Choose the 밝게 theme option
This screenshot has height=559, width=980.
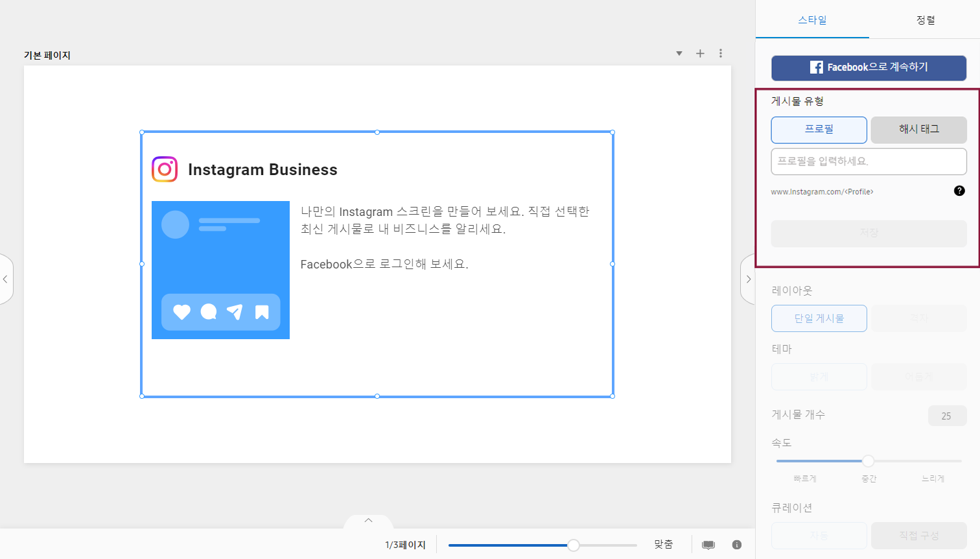[819, 377]
